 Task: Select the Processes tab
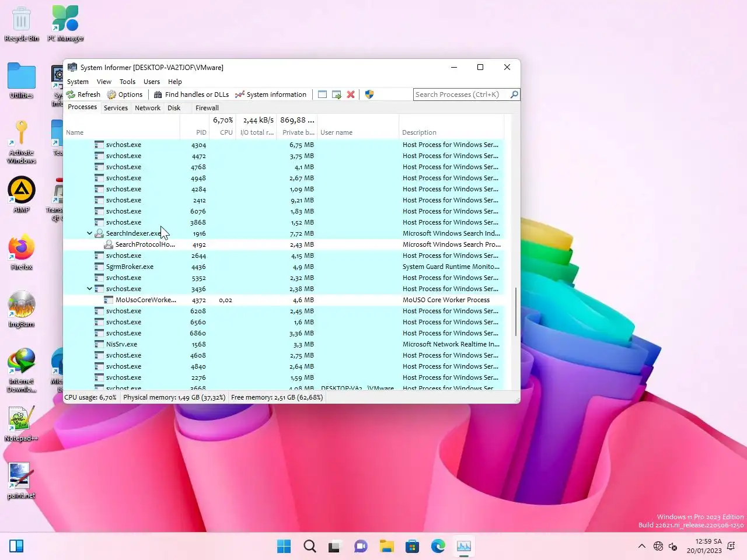[x=82, y=107]
